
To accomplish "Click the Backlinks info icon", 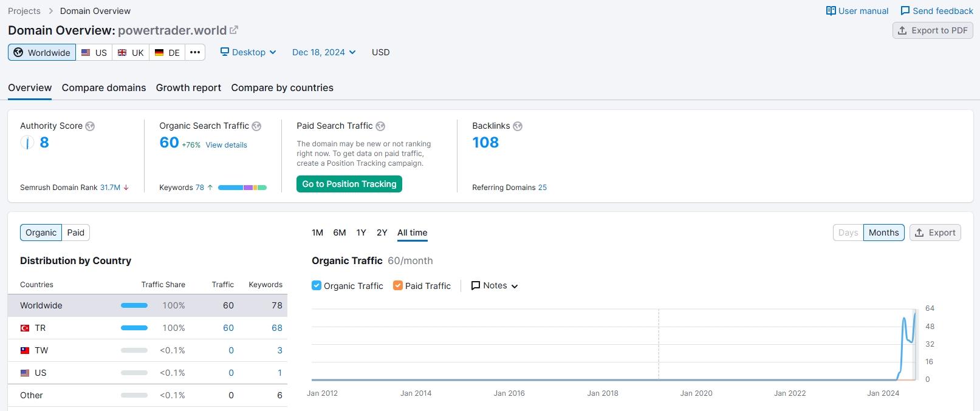I will [x=518, y=126].
